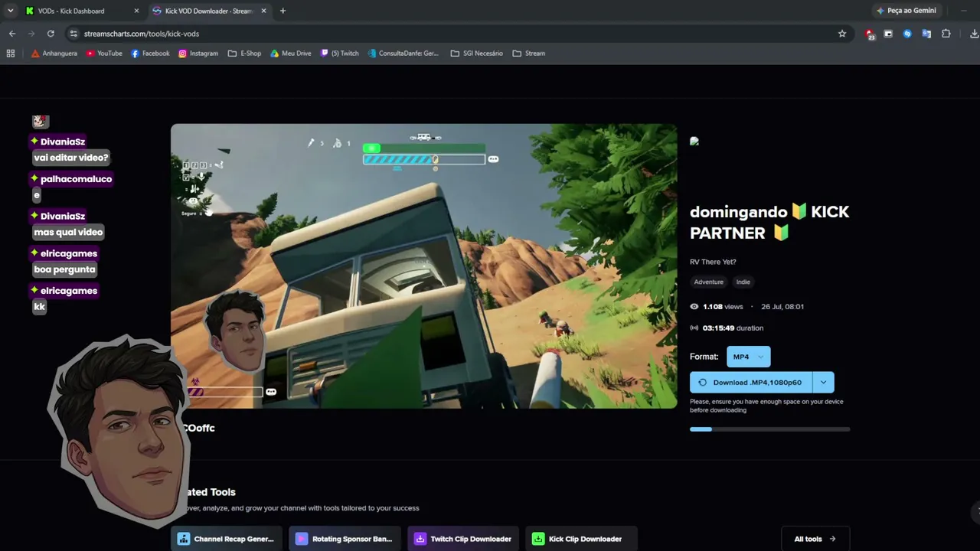Open the Stream bookmarks folder
The height and width of the screenshot is (551, 980).
pyautogui.click(x=529, y=54)
